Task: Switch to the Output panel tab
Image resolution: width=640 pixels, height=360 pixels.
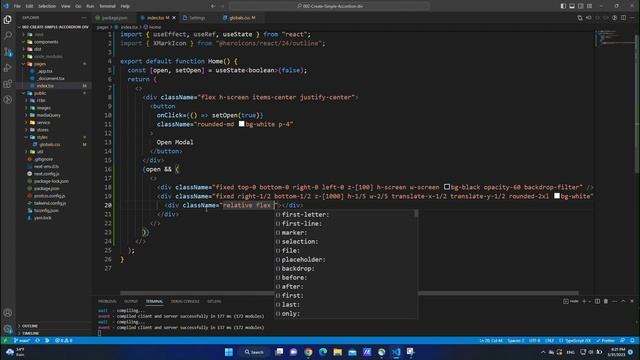Action: tap(131, 301)
